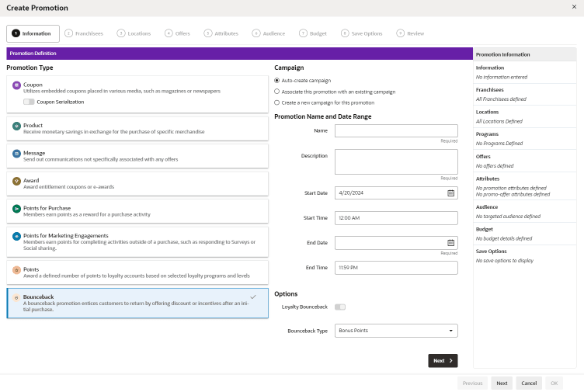Select Associate with an existing campaign option

tap(276, 91)
